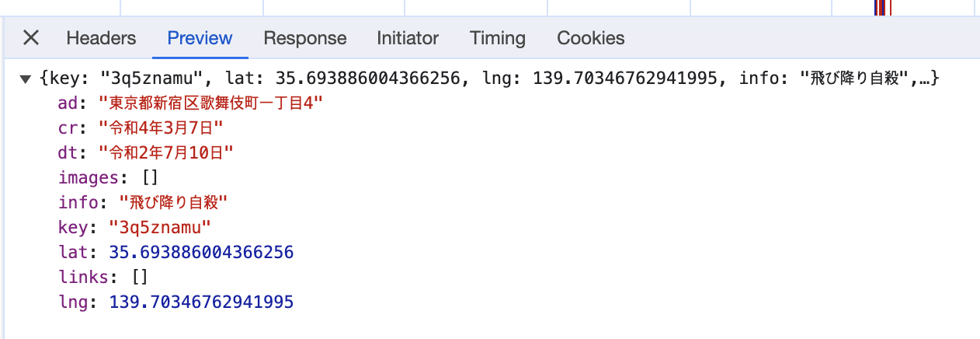Viewport: 980px width, 339px height.
Task: Collapse the root JSON object triangle
Action: pyautogui.click(x=26, y=79)
